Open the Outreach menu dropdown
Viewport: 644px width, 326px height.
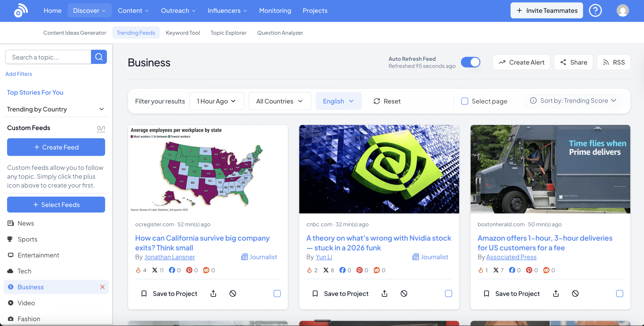[x=178, y=11]
